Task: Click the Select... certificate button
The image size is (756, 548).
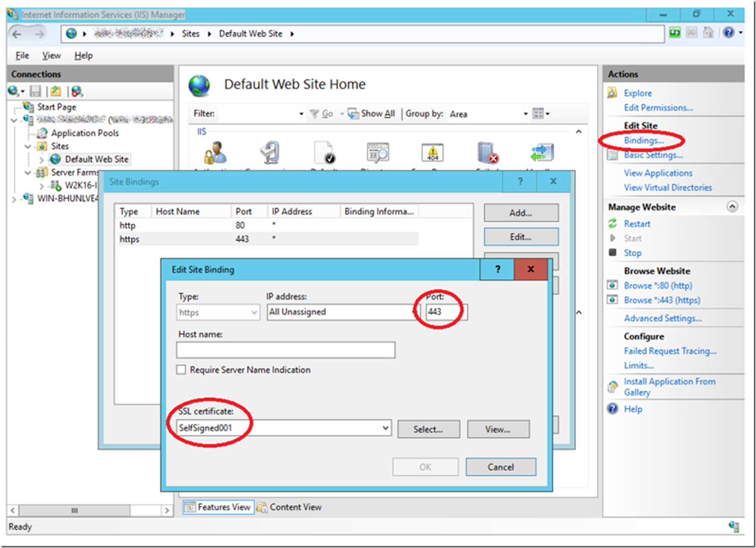Action: (428, 429)
